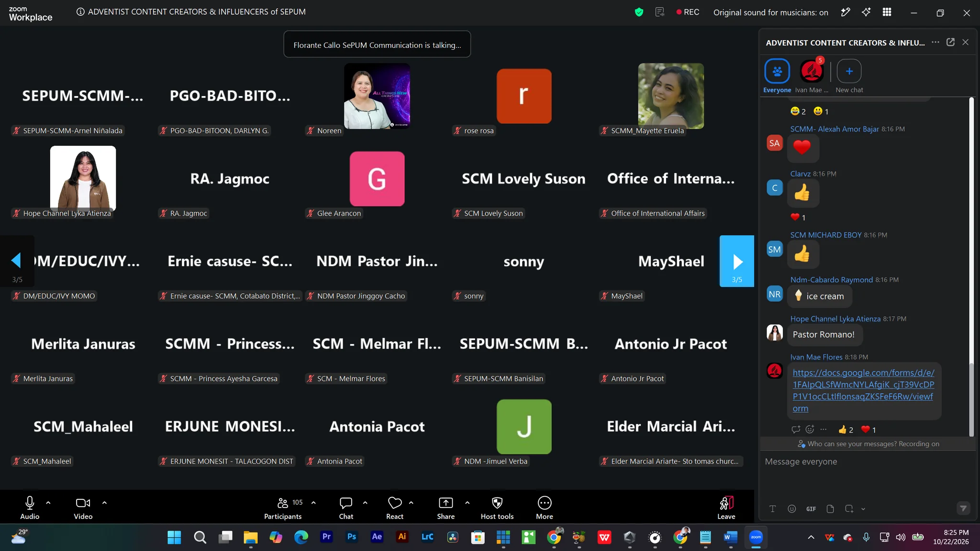This screenshot has height=551, width=980.
Task: Pop out the chat panel
Action: coord(950,42)
